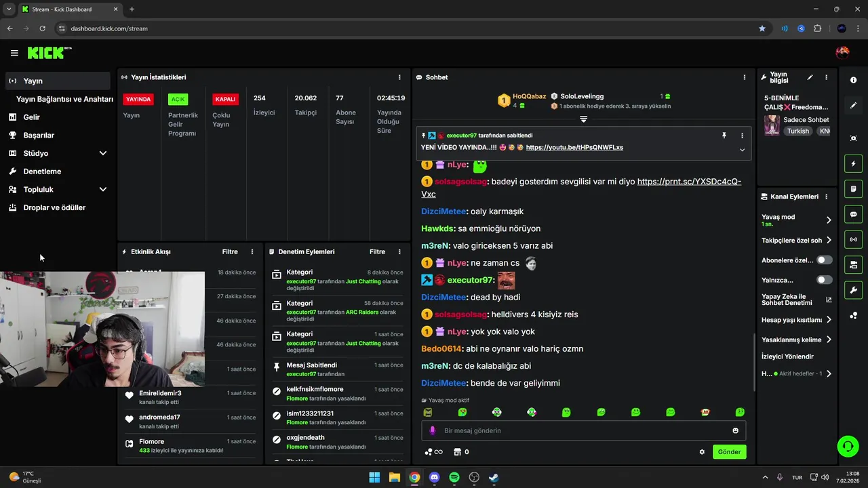Open the Sohbet panel three-dot menu

click(745, 77)
